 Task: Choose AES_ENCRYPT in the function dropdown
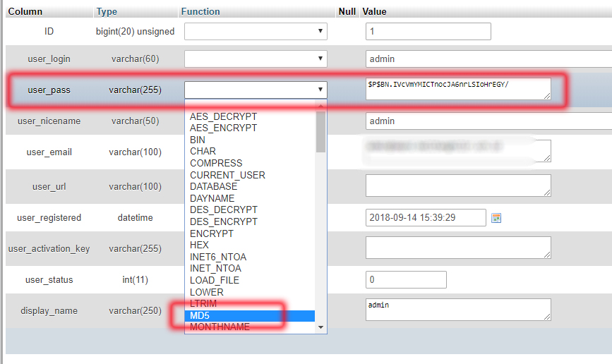223,128
